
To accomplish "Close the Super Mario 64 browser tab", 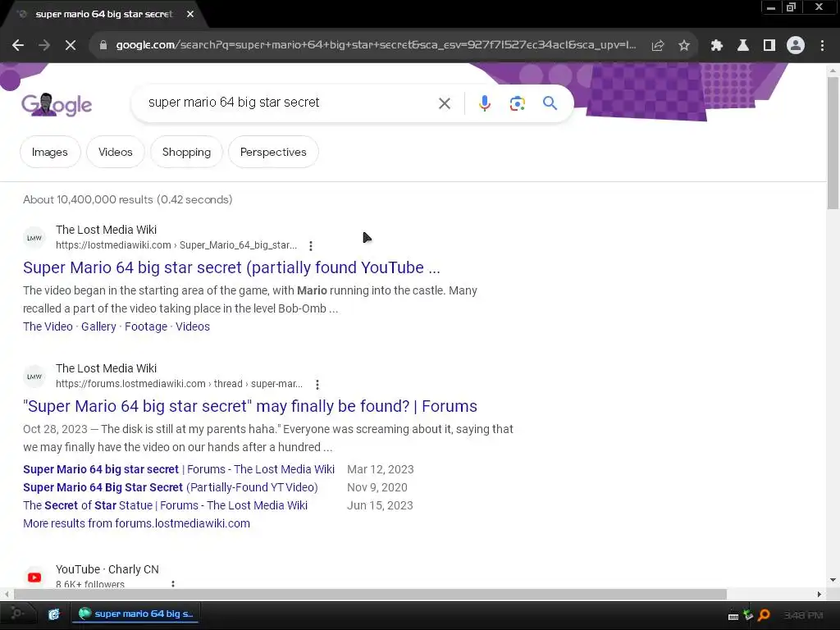I will (x=190, y=14).
